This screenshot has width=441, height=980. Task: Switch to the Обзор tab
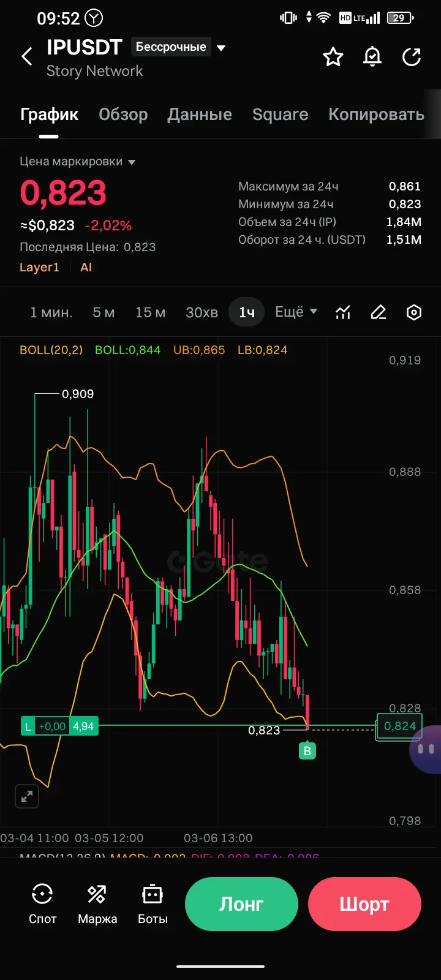point(123,115)
